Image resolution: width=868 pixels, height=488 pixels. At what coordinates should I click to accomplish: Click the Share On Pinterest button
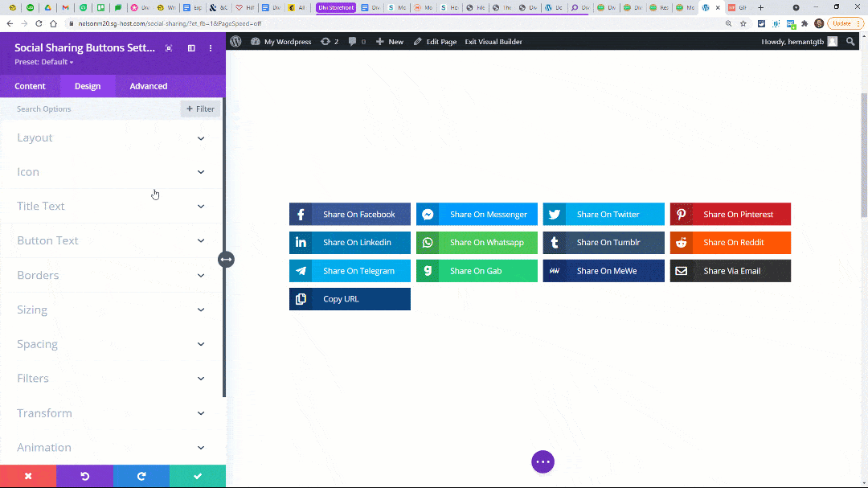[x=730, y=215]
